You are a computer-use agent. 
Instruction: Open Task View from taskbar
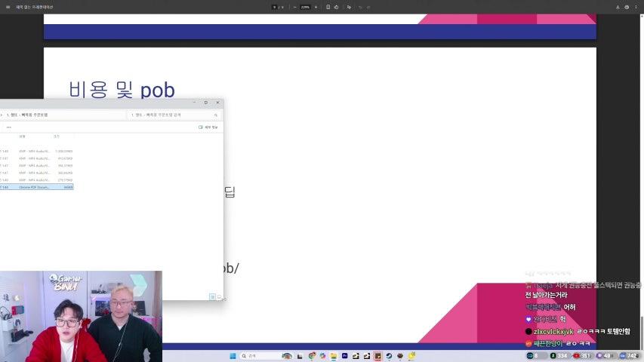point(300,356)
